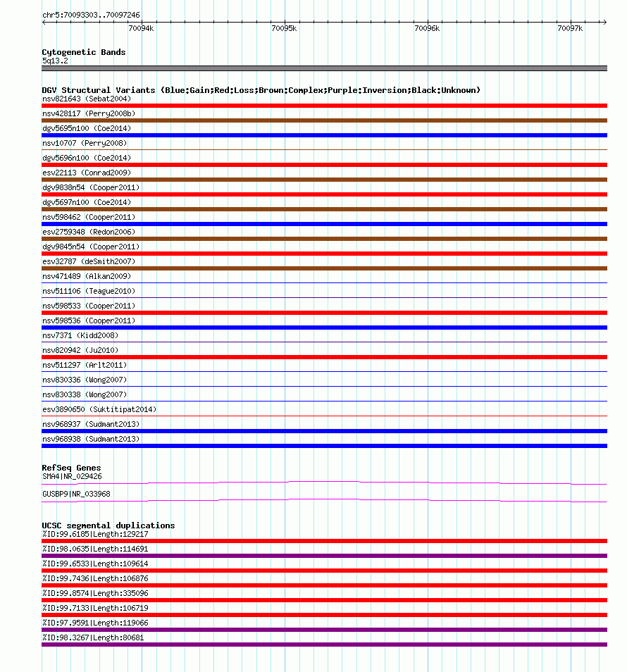Open the RefSeq Genes track title
This screenshot has width=627, height=672.
point(71,468)
